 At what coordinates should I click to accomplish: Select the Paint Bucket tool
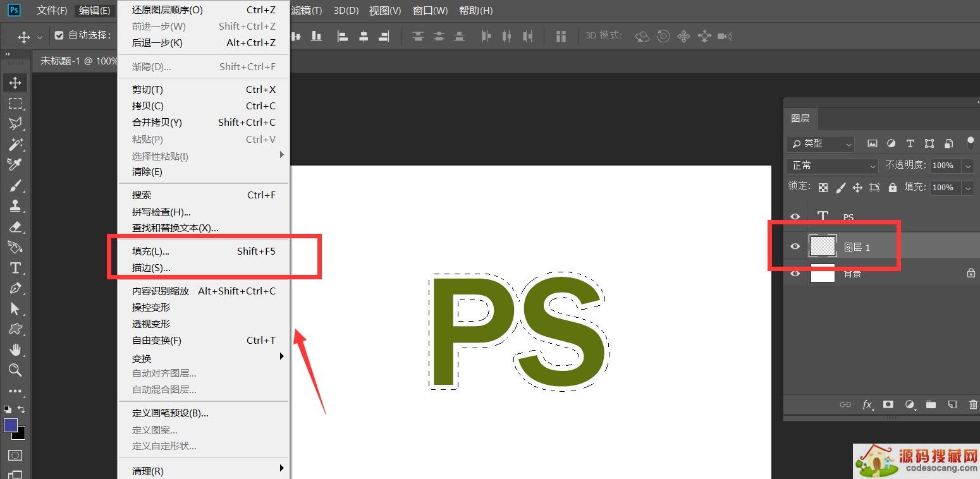coord(15,247)
